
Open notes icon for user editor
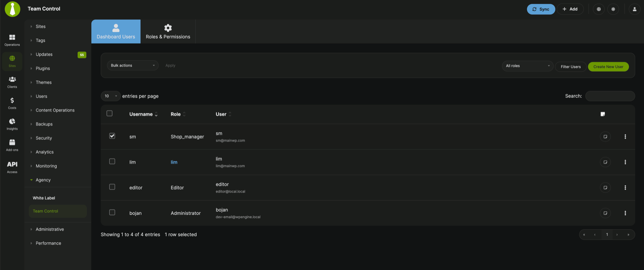point(605,187)
